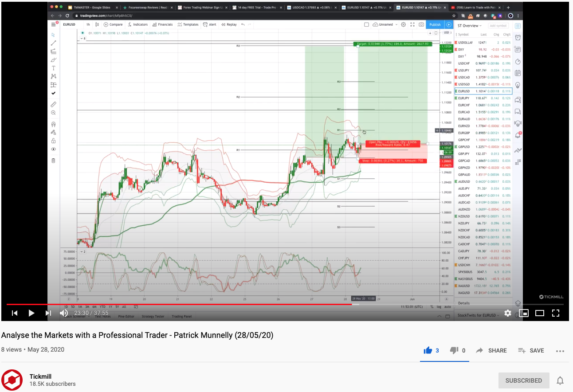Toggle lock all drawing tools padlock
Screen dimensions: 573x392
tap(53, 141)
